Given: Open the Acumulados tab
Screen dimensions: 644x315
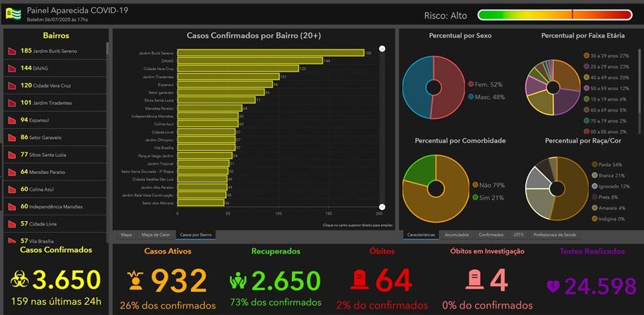Looking at the screenshot, I should pyautogui.click(x=457, y=234).
